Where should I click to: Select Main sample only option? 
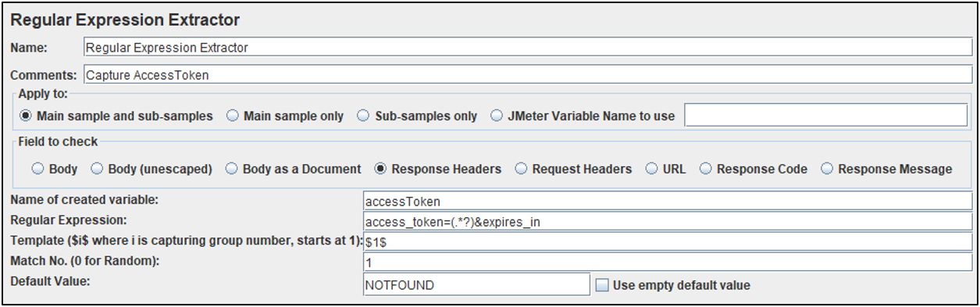click(233, 116)
